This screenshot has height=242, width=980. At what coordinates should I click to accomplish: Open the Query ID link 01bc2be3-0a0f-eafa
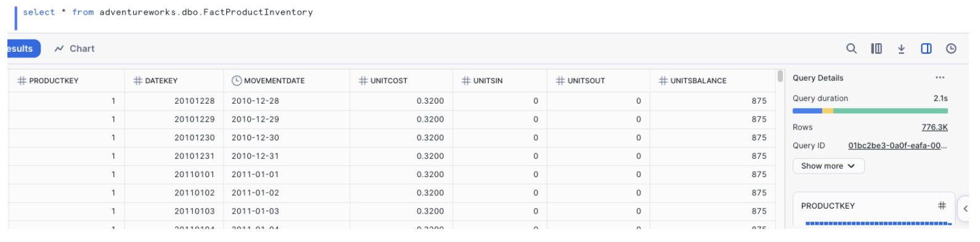point(897,146)
